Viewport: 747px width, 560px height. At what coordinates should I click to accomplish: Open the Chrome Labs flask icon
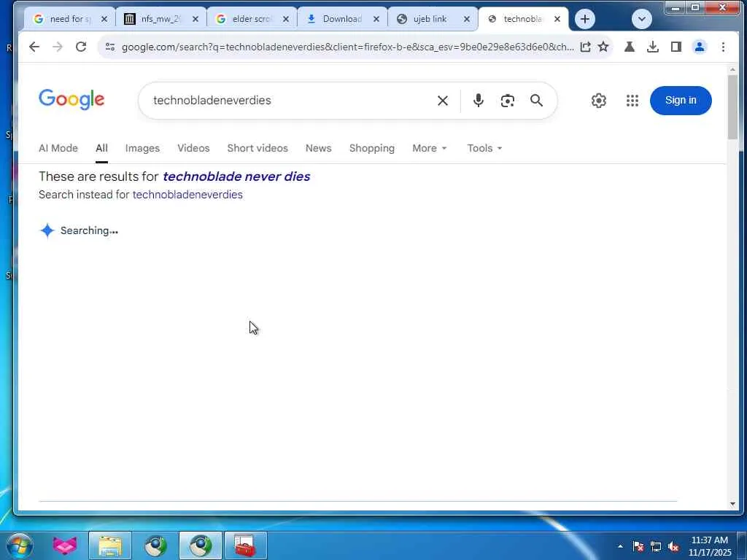(630, 47)
